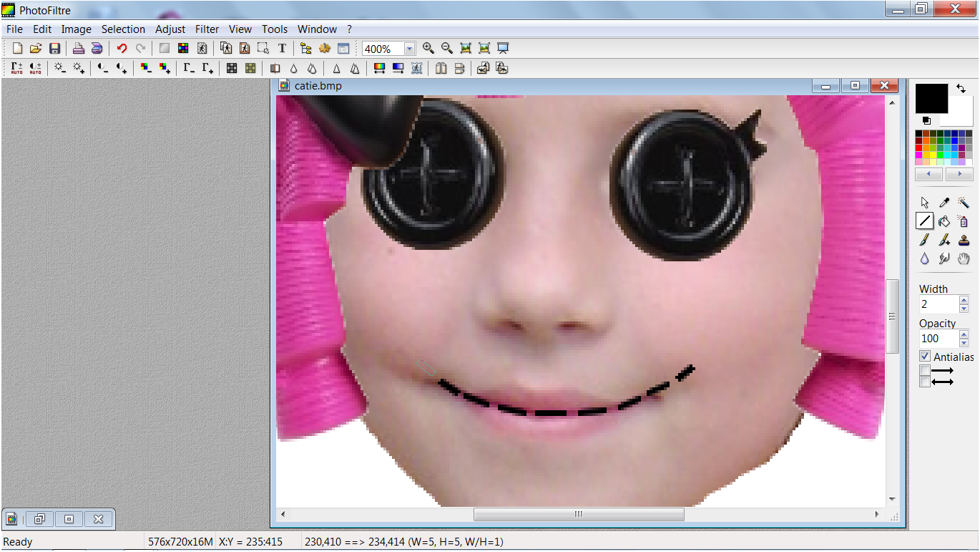
Task: Zoom out using magnifier minus icon
Action: (447, 48)
